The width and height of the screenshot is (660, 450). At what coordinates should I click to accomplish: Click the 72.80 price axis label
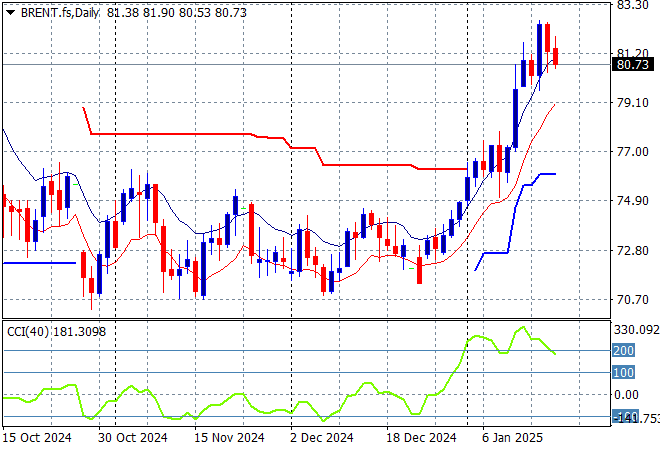[x=632, y=250]
